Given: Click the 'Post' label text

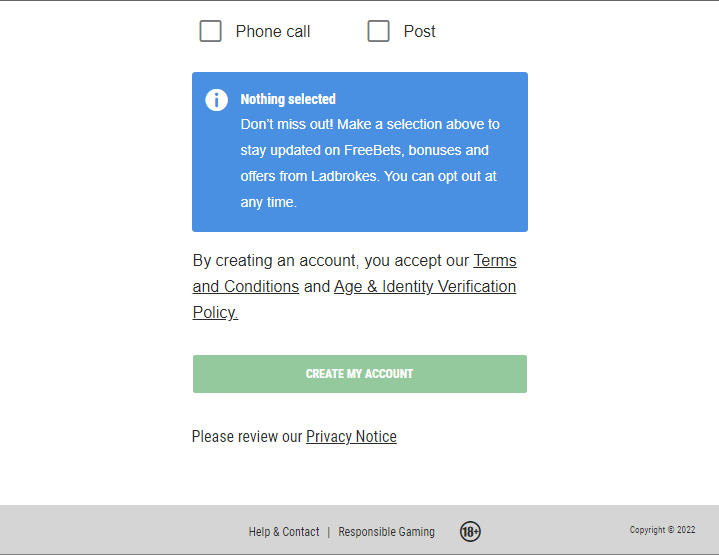Looking at the screenshot, I should (x=419, y=32).
